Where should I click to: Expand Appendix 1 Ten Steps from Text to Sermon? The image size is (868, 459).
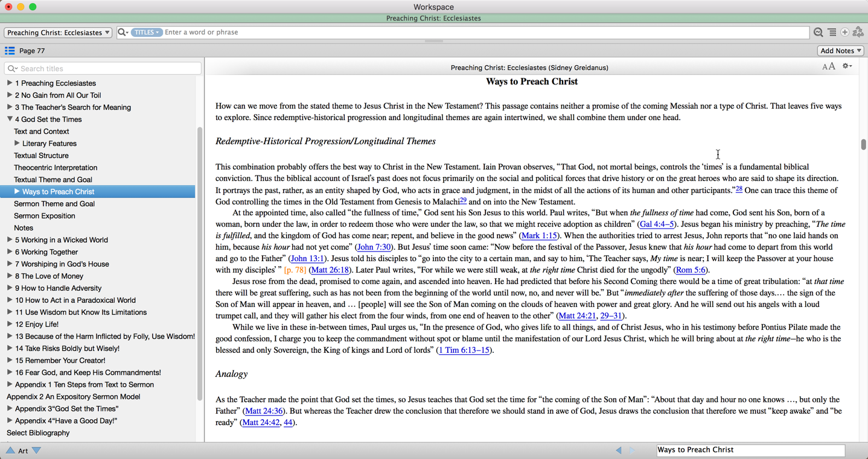point(10,385)
